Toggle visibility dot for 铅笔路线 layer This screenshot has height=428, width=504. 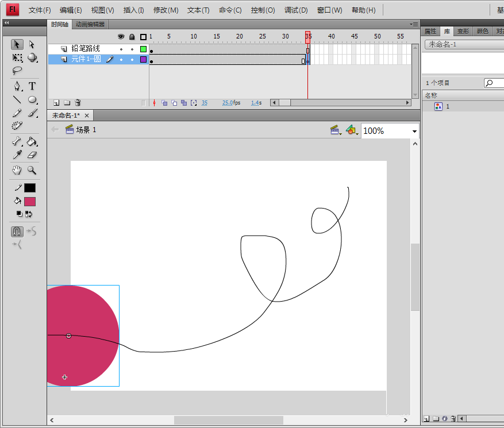click(x=121, y=49)
